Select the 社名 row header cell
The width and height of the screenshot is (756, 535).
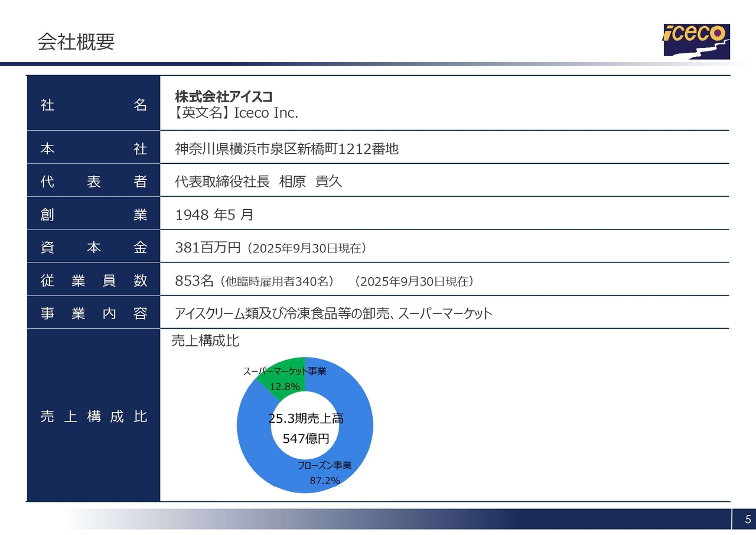(93, 105)
